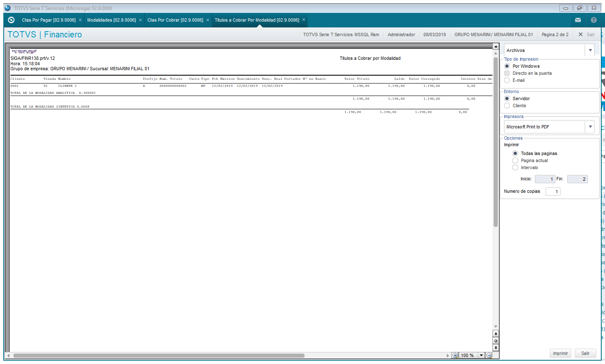This screenshot has width=605, height=364.
Task: Click Sair exit in header
Action: tap(587, 34)
